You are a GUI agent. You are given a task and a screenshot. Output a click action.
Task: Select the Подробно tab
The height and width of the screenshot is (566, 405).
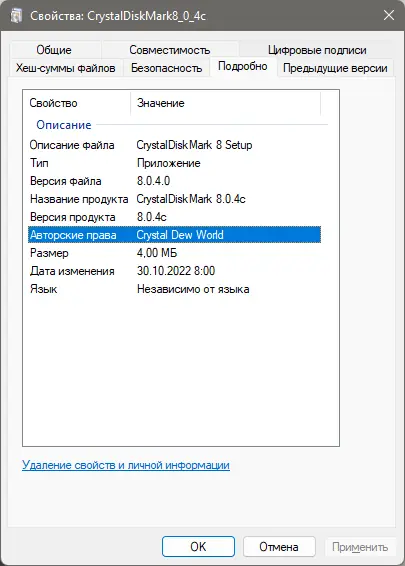click(243, 66)
